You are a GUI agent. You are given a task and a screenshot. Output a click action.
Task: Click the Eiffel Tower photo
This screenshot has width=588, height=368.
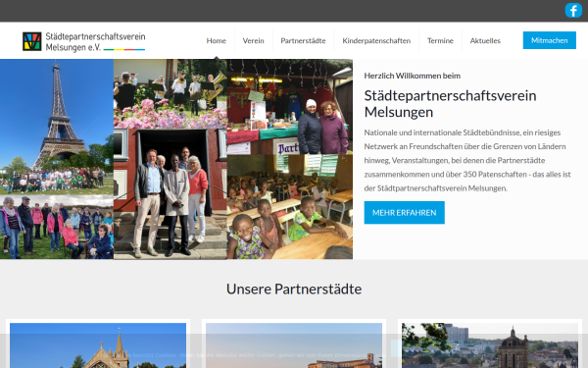57,127
